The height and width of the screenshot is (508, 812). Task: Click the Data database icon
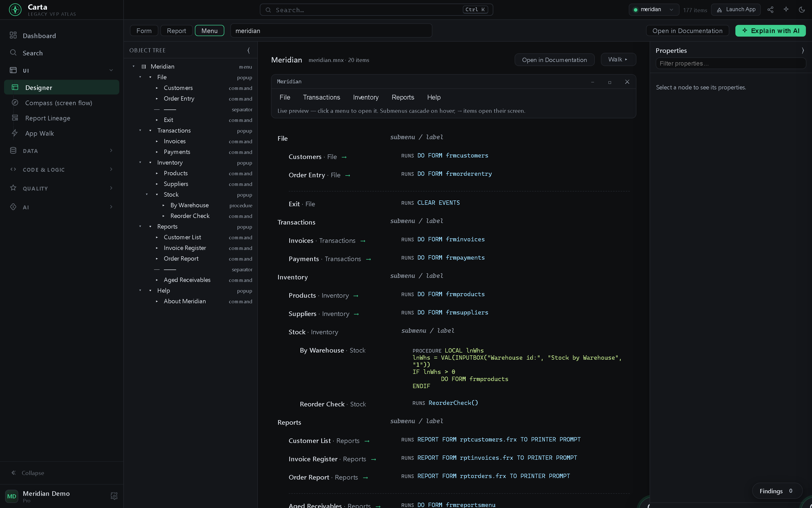[13, 151]
